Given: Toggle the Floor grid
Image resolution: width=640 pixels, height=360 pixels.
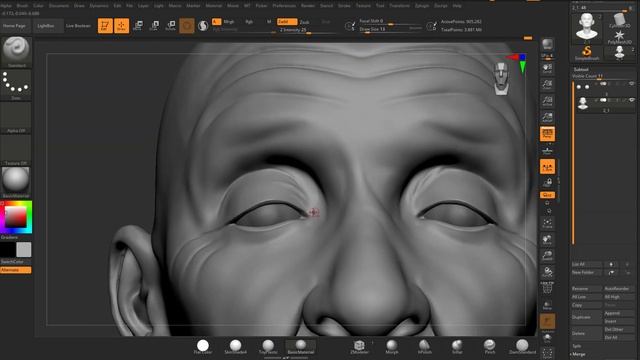Looking at the screenshot, I should (x=547, y=151).
